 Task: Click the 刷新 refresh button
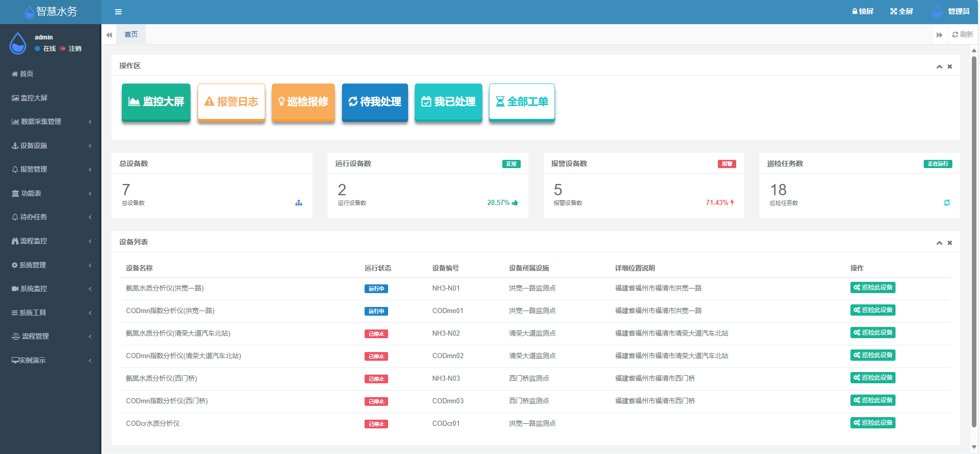pyautogui.click(x=963, y=34)
